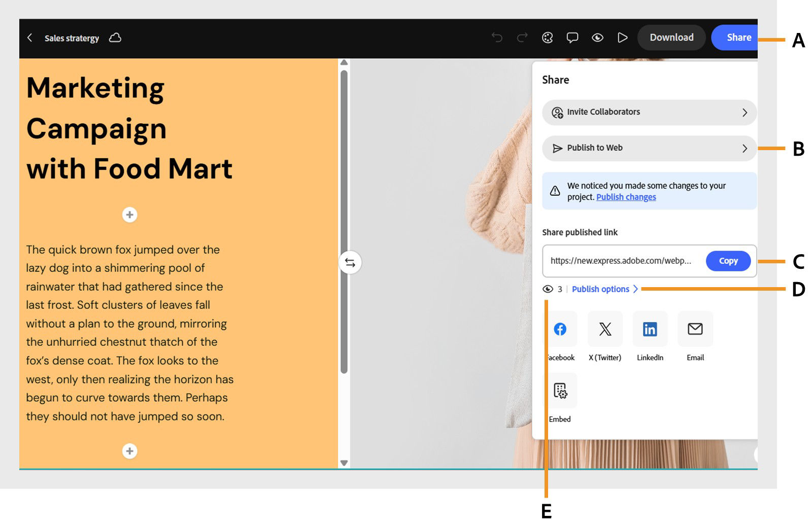Image resolution: width=812 pixels, height=524 pixels.
Task: Start presentation with the play icon
Action: (623, 38)
